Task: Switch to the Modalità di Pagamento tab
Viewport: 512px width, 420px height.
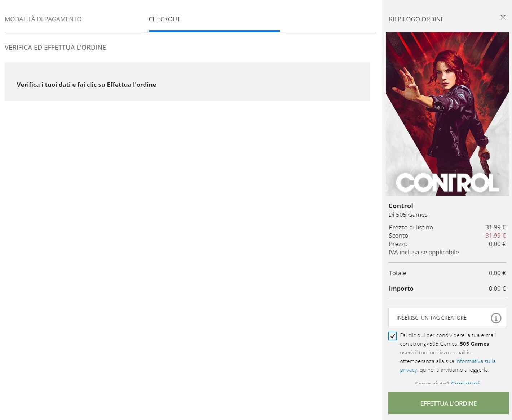Action: point(43,19)
